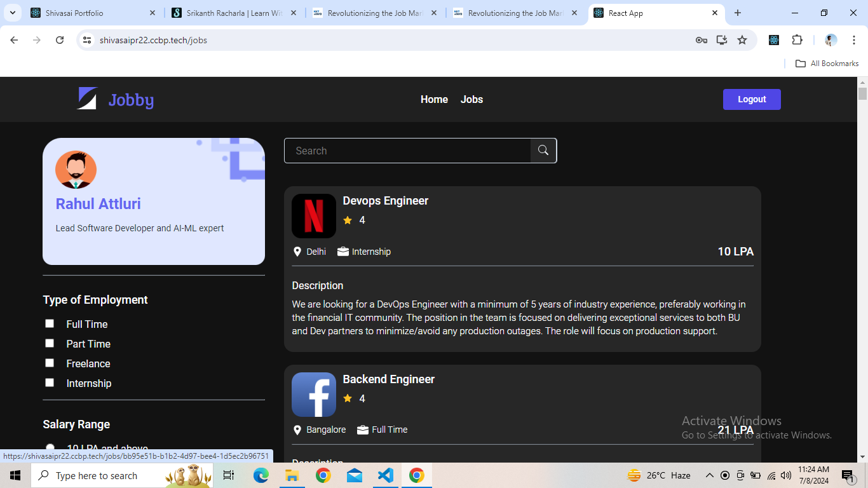Viewport: 868px width, 488px height.
Task: Click the star icon on Backend Engineer card
Action: 348,398
